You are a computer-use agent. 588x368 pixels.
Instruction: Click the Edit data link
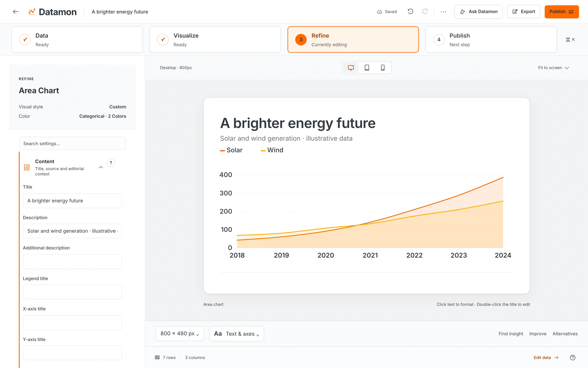point(546,357)
